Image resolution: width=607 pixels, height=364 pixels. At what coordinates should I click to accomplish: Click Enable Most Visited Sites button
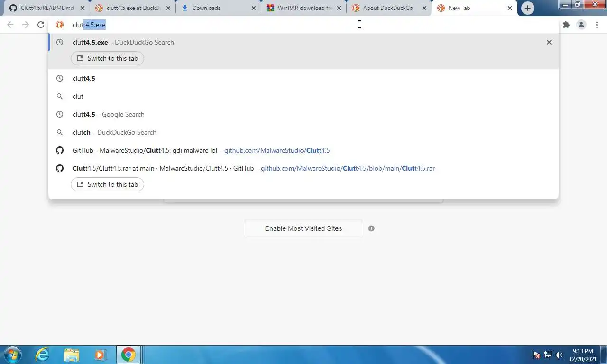303,228
